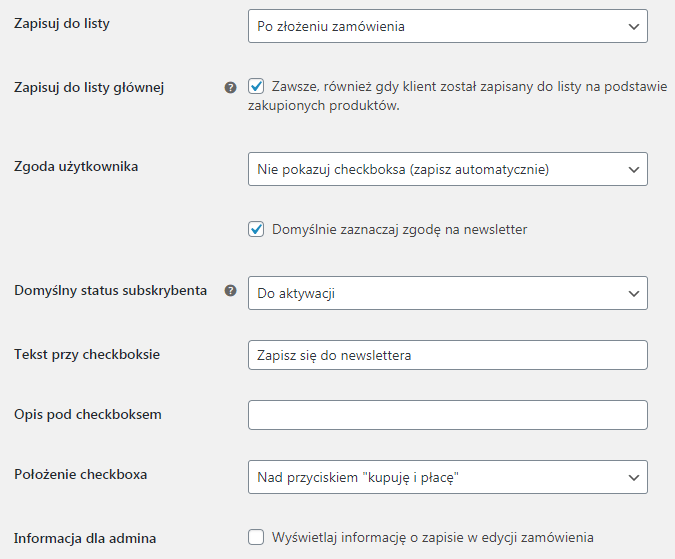Click chevron arrow of Zapisuj do listy dropdown
This screenshot has width=675, height=559.
point(634,27)
